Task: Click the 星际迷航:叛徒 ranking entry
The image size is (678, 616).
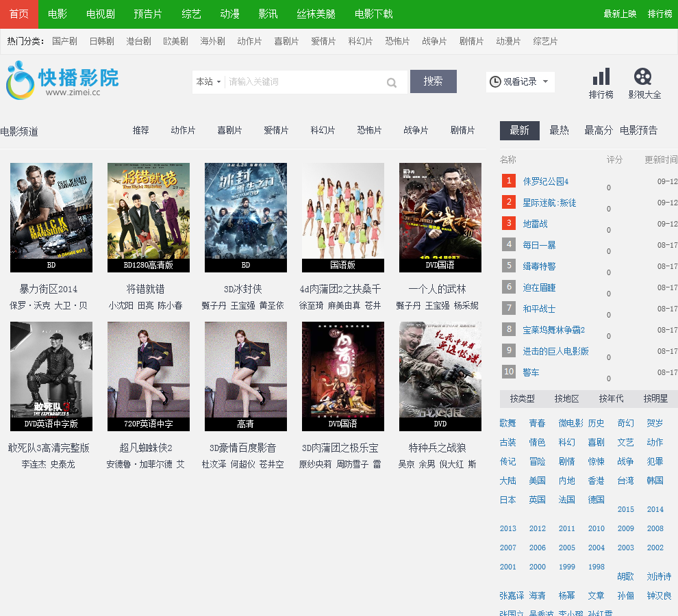Action: coord(549,203)
